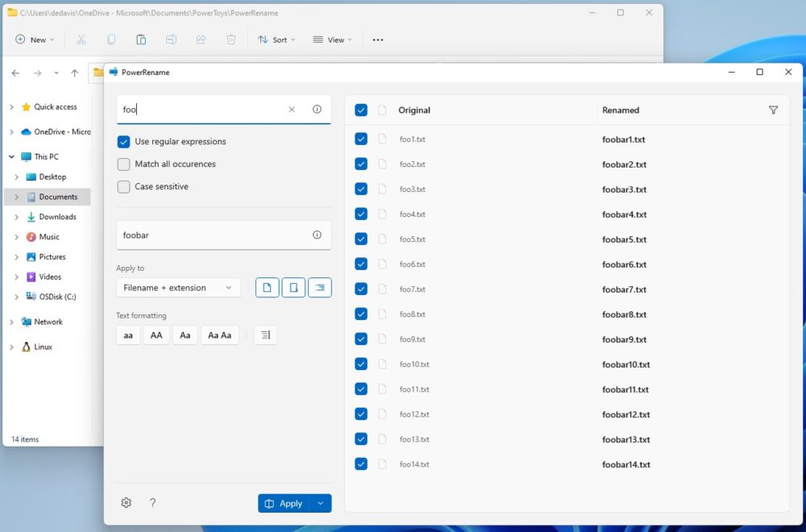This screenshot has width=806, height=532.
Task: Select the lowercase 'aa' formatting button
Action: (128, 335)
